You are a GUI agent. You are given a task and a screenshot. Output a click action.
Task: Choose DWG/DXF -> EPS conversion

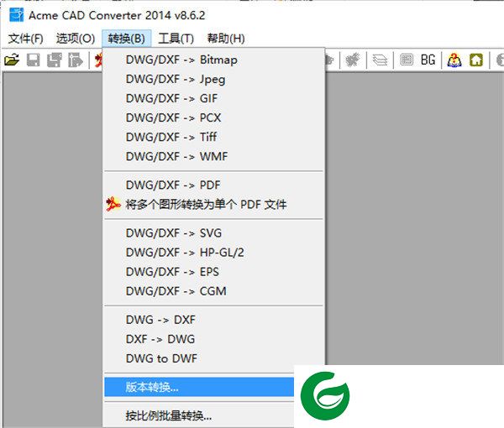pyautogui.click(x=213, y=272)
